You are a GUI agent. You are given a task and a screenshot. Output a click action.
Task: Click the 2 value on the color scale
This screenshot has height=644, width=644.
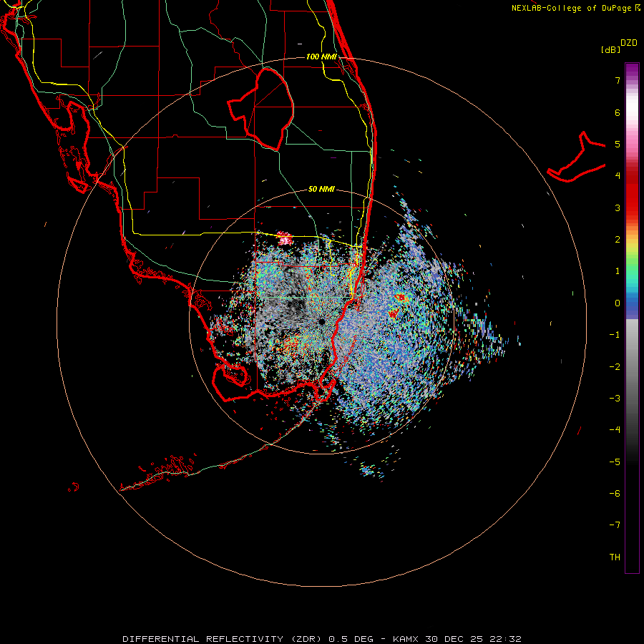[x=618, y=240]
